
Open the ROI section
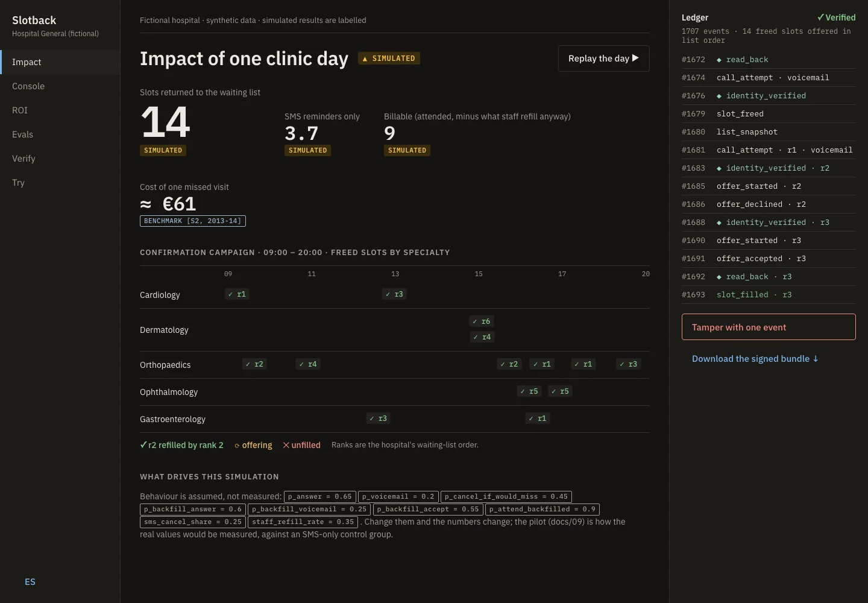coord(60,110)
